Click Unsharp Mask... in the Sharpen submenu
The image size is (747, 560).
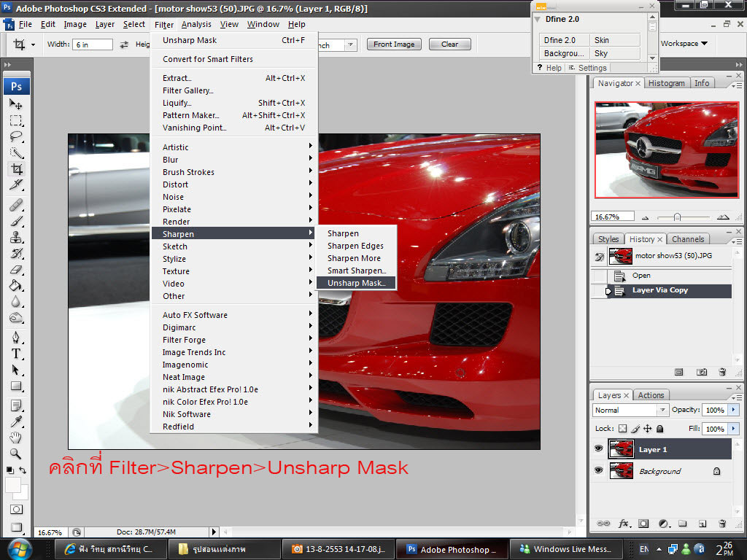(x=356, y=283)
